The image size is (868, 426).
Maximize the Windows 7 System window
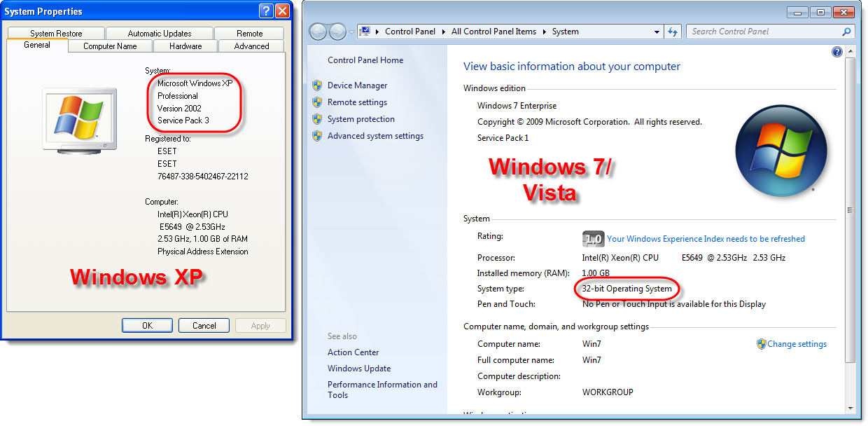pos(820,12)
